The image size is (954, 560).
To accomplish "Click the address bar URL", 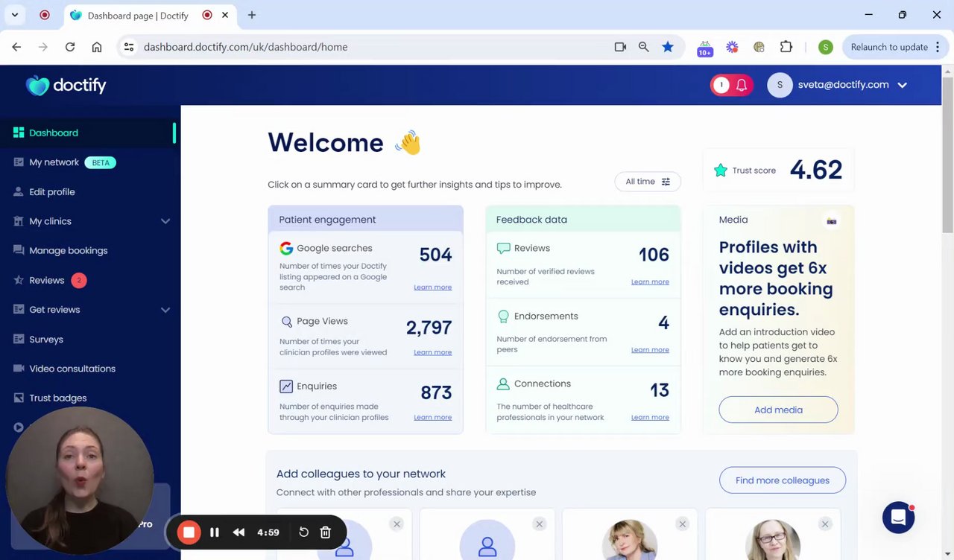I will 245,47.
